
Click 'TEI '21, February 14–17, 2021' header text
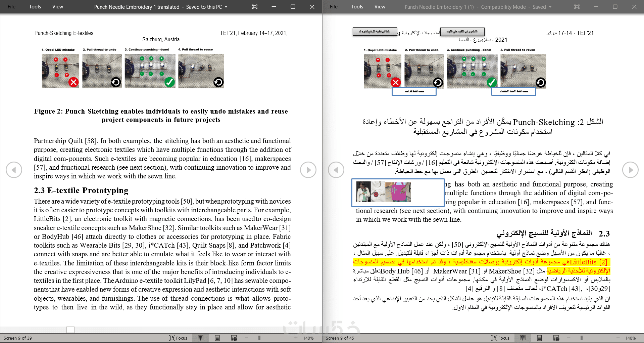click(x=254, y=33)
